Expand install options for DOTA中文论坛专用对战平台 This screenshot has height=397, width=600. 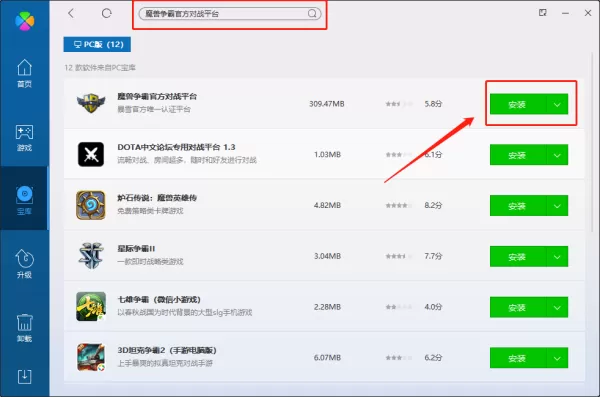(x=557, y=155)
